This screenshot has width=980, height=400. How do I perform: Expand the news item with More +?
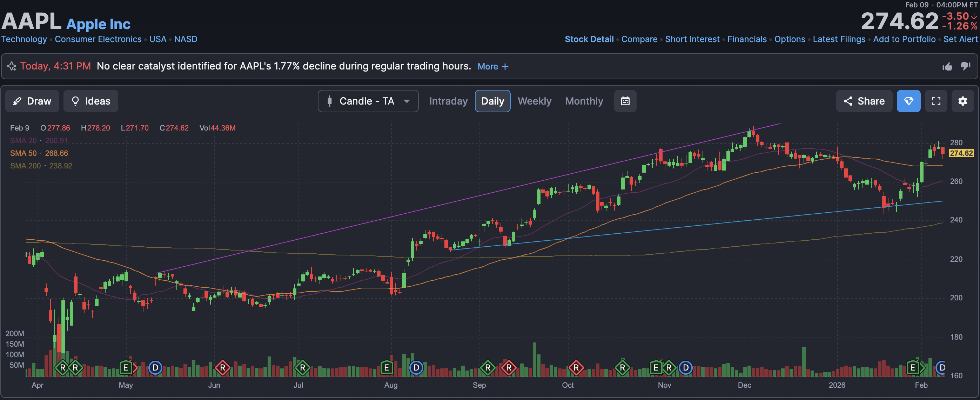493,67
